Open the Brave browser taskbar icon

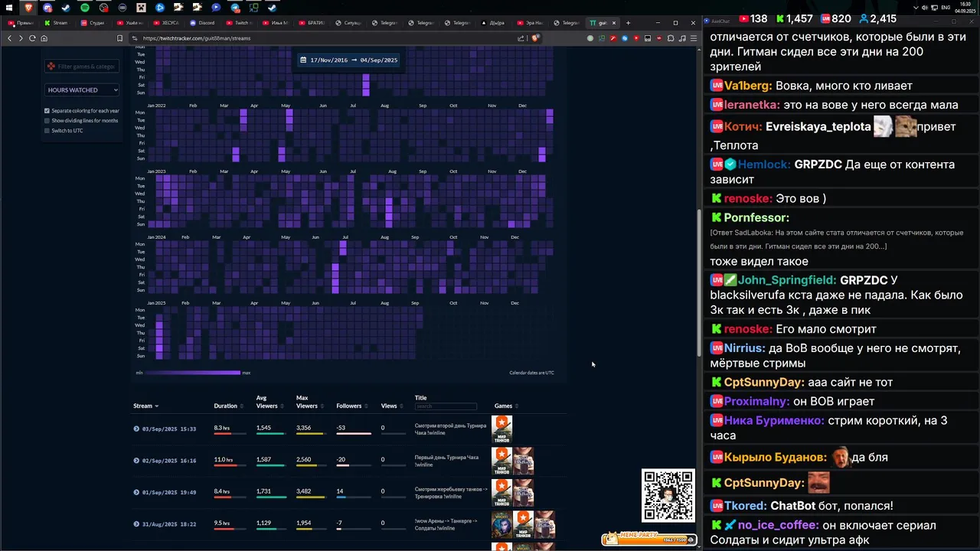(28, 8)
